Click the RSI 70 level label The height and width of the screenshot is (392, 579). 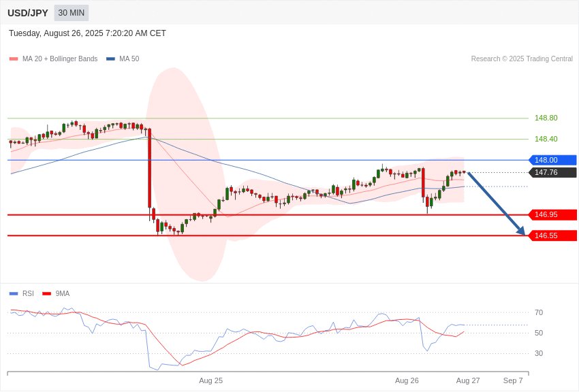(x=539, y=312)
